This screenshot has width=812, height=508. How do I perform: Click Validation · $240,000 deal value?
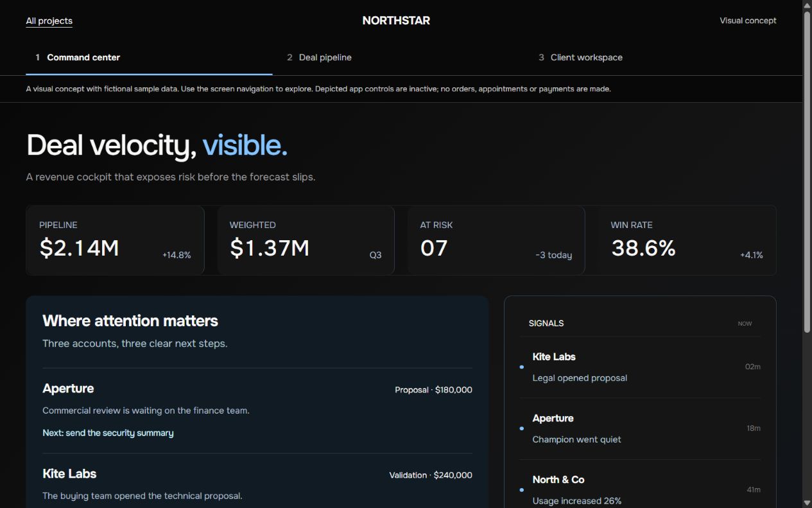click(431, 475)
